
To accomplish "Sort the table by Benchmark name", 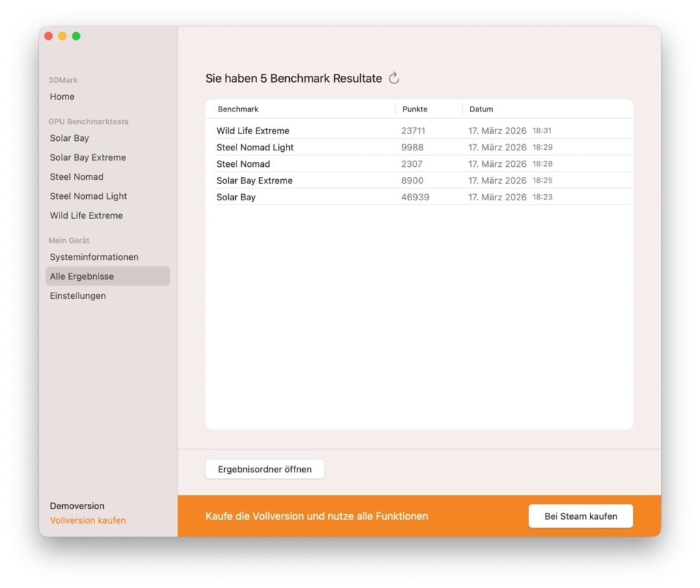I will 237,109.
